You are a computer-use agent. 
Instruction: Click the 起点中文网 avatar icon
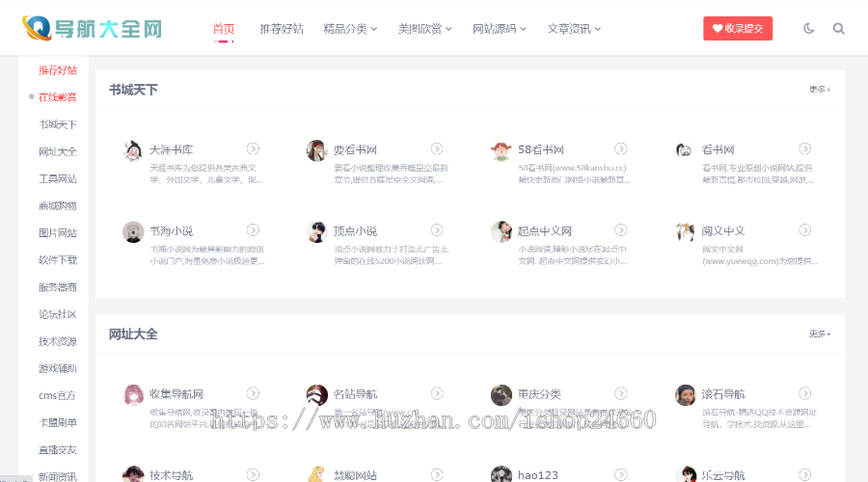[x=502, y=232]
